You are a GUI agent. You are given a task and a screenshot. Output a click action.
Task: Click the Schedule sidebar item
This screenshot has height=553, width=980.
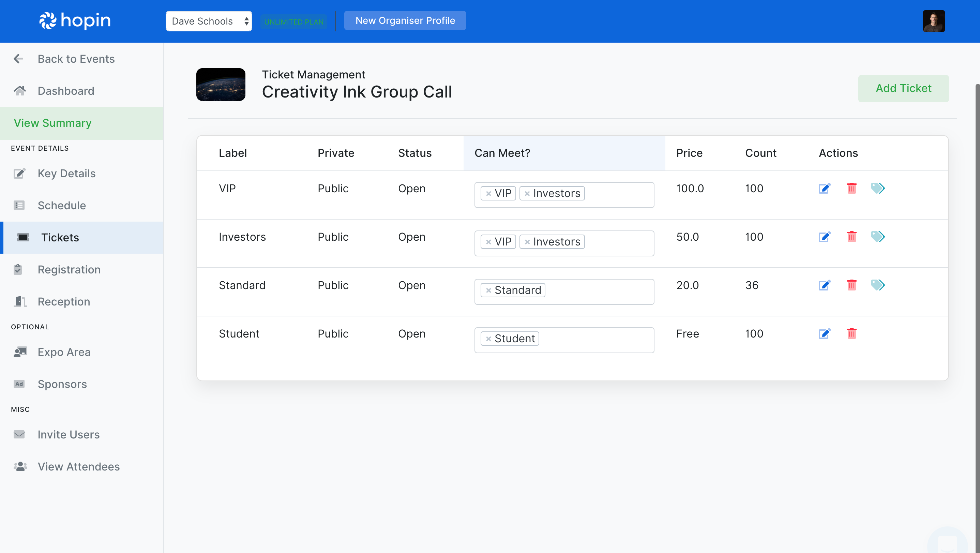pyautogui.click(x=62, y=206)
